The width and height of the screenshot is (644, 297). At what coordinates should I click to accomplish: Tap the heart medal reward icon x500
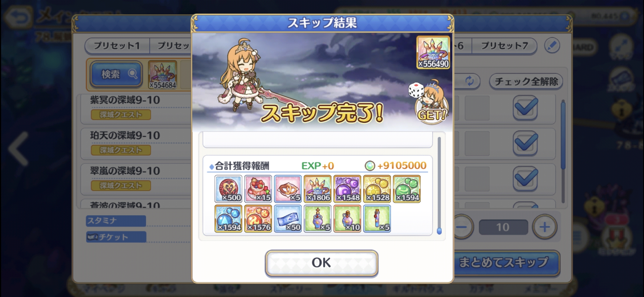click(x=228, y=189)
